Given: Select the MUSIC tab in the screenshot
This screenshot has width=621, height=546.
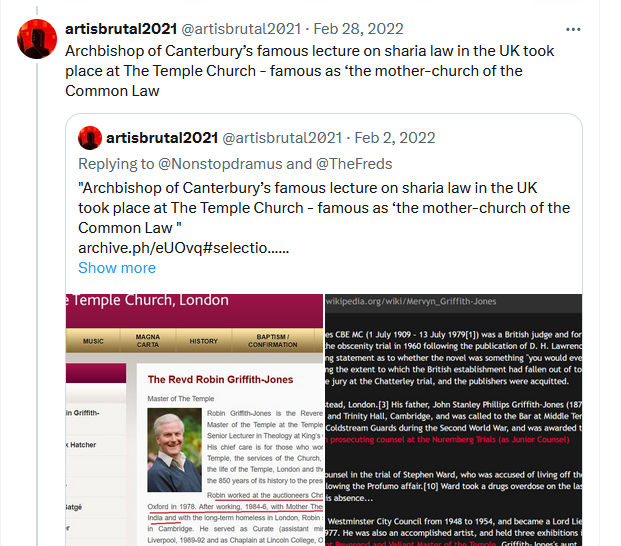Looking at the screenshot, I should coord(93,341).
